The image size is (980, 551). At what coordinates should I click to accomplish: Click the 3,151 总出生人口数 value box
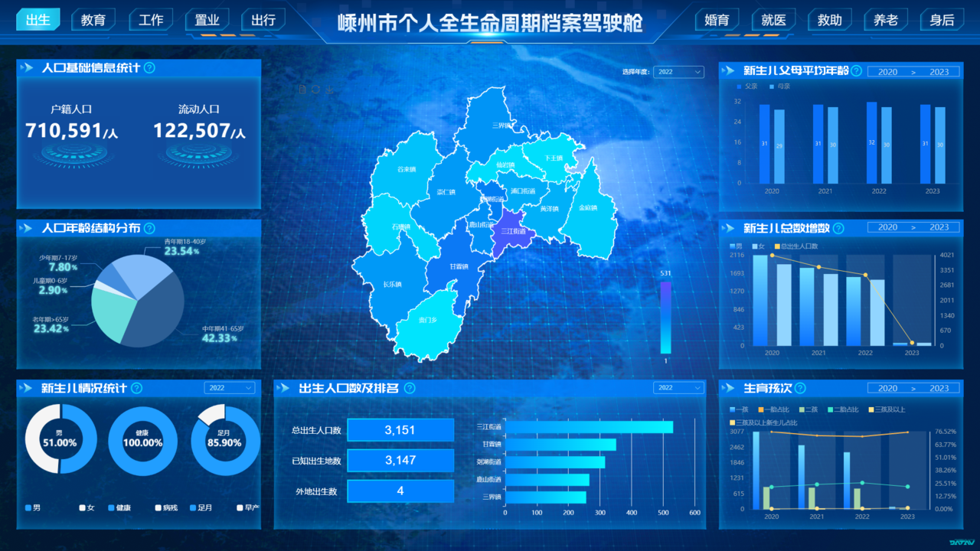(400, 430)
